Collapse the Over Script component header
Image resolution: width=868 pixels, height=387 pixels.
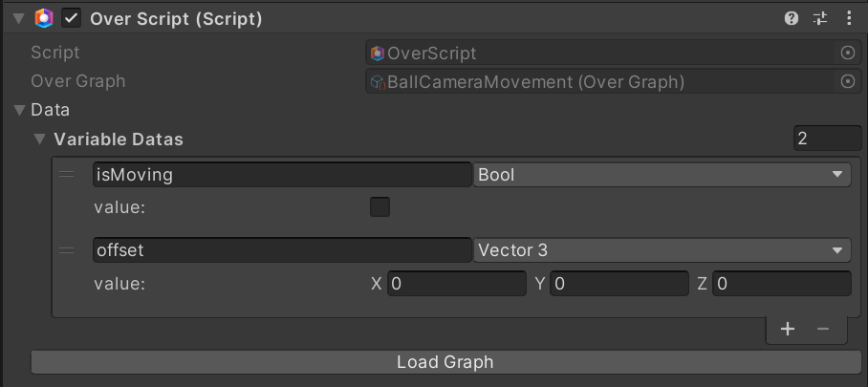[x=18, y=18]
